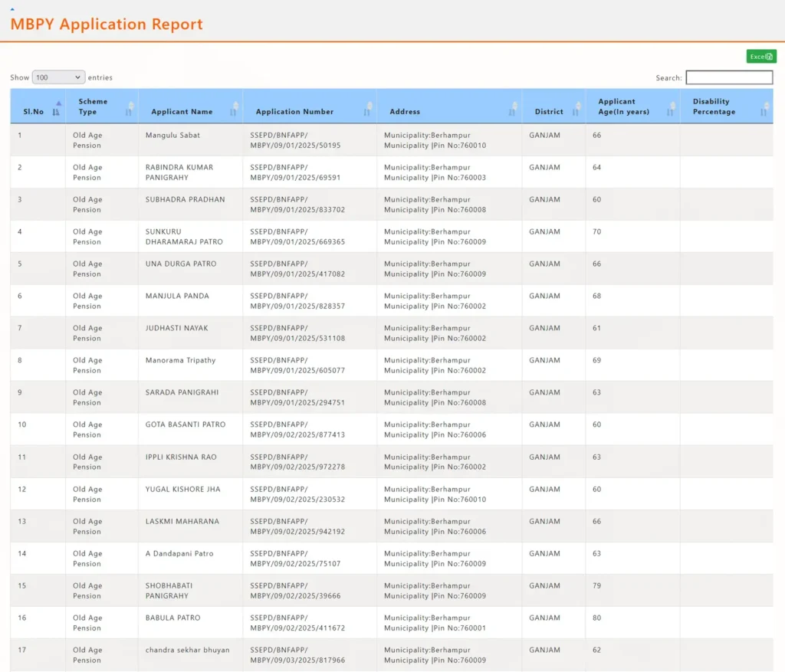The image size is (785, 672).
Task: Select applicant name YUGAL KISHORE JHA
Action: (182, 489)
